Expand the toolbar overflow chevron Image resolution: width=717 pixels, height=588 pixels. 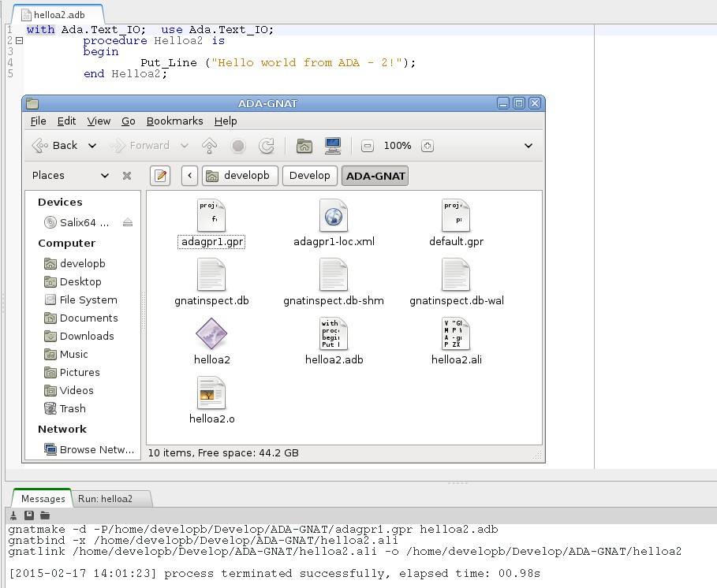(528, 146)
